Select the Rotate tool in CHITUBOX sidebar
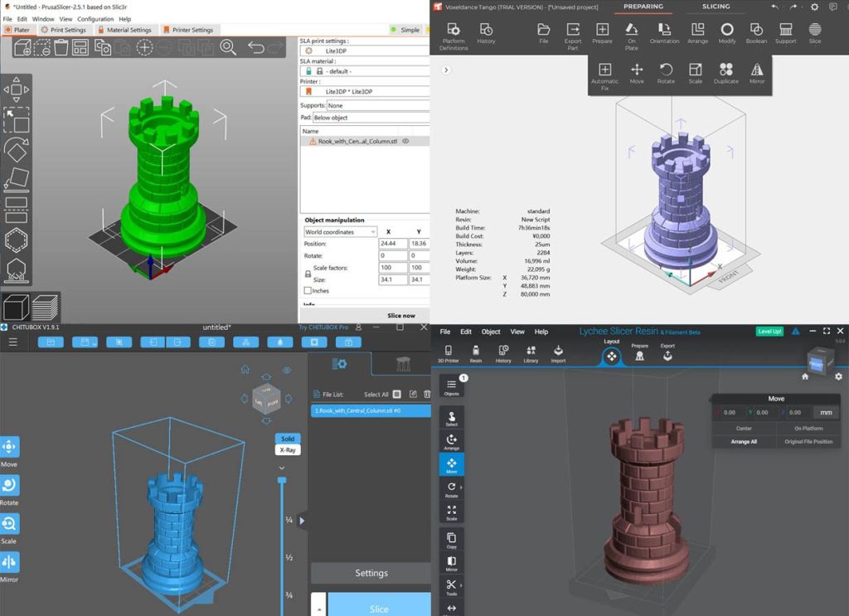 tap(9, 488)
